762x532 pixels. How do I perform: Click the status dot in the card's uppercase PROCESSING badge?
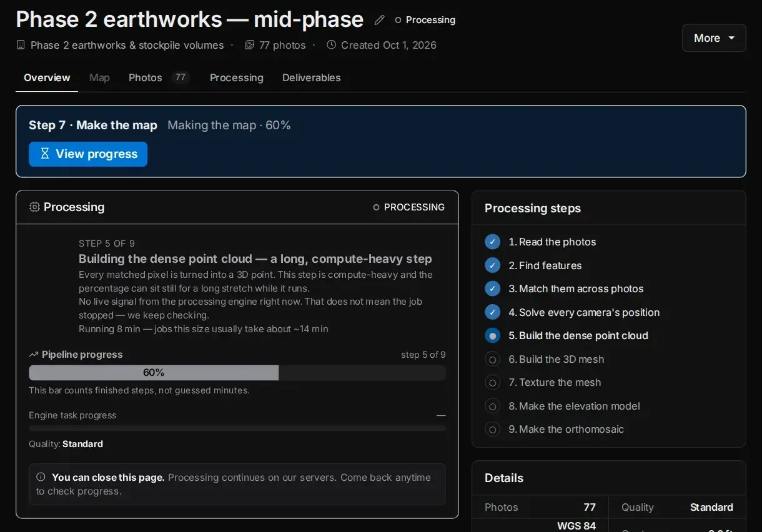tap(376, 207)
